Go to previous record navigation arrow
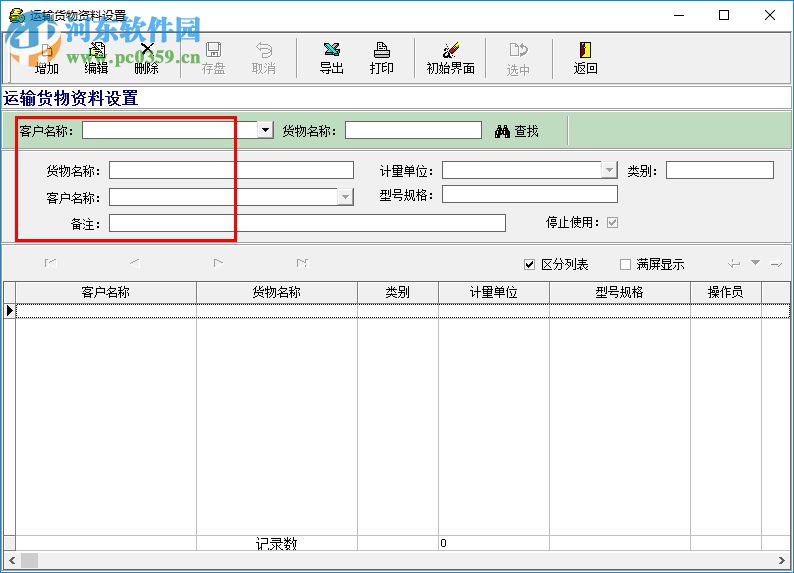 [x=134, y=263]
